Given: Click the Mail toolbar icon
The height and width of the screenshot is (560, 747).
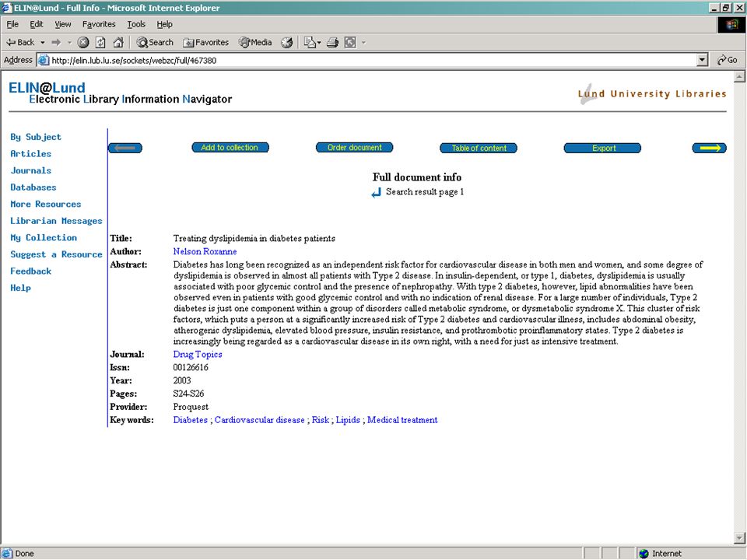Looking at the screenshot, I should pyautogui.click(x=310, y=42).
